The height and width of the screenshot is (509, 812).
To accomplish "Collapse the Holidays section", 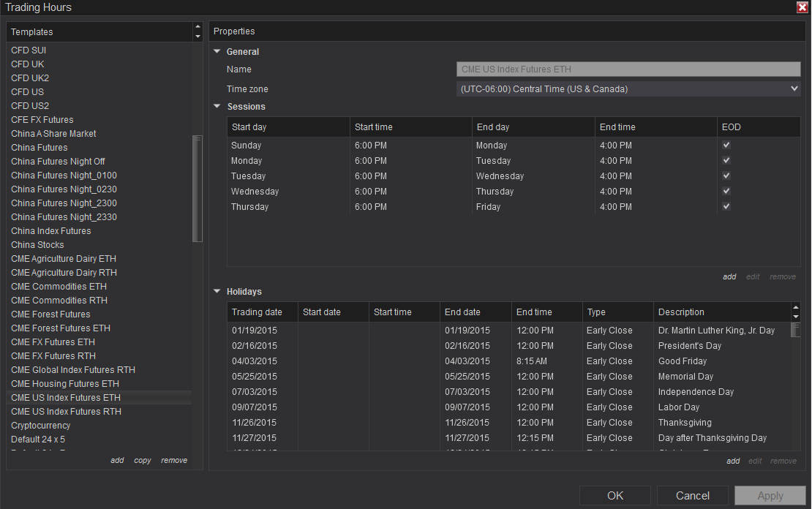I will click(217, 292).
